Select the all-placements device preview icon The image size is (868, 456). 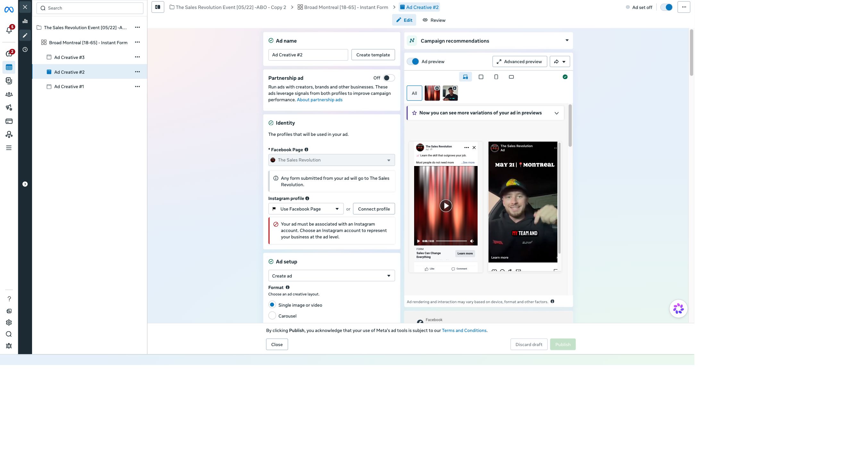[x=465, y=77]
